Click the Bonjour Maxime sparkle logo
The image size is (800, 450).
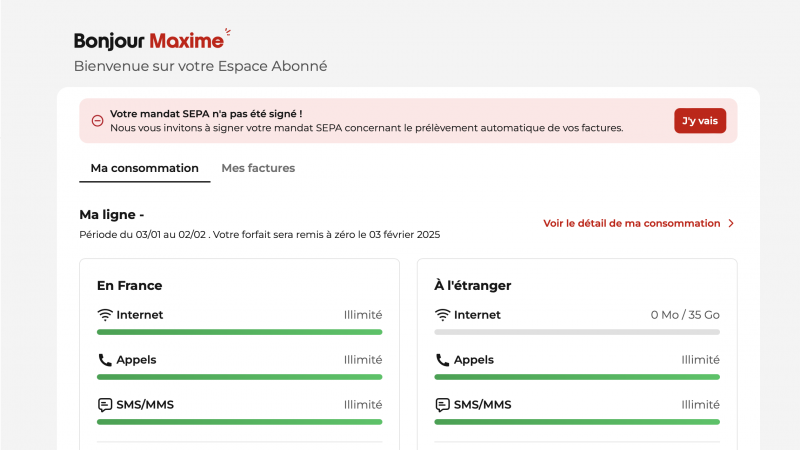(228, 32)
